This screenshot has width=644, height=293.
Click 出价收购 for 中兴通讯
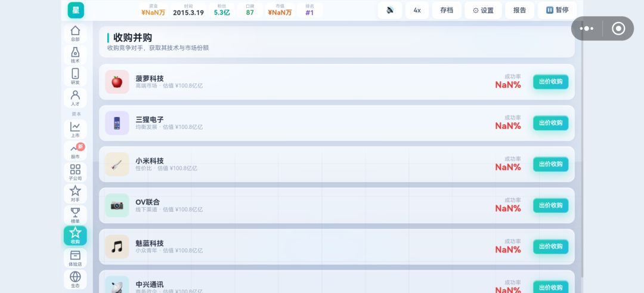point(551,287)
